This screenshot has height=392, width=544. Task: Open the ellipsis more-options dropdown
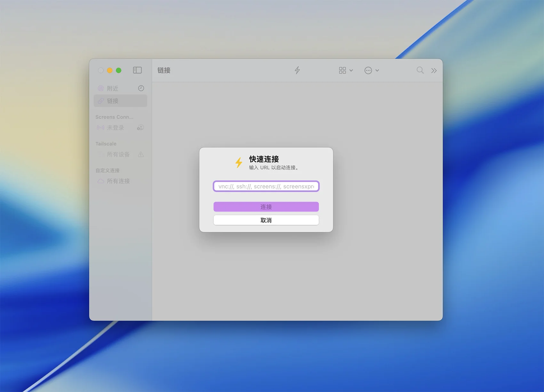pos(371,70)
